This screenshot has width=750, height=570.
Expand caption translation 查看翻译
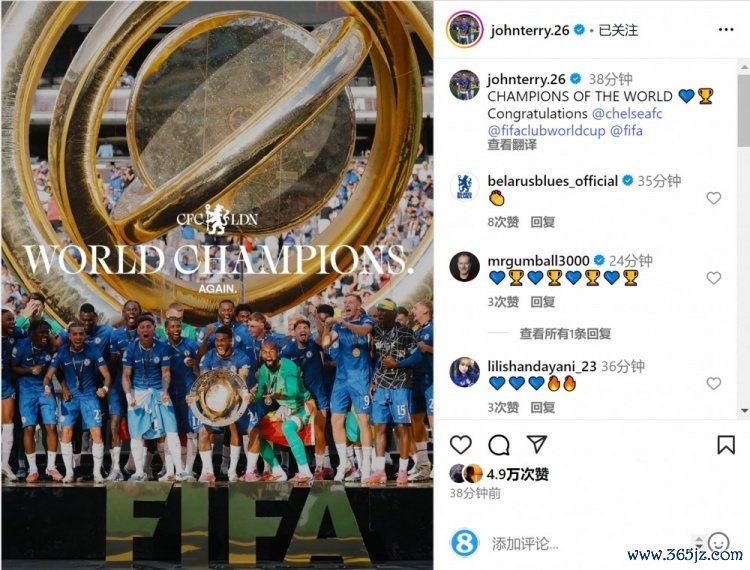tap(511, 144)
